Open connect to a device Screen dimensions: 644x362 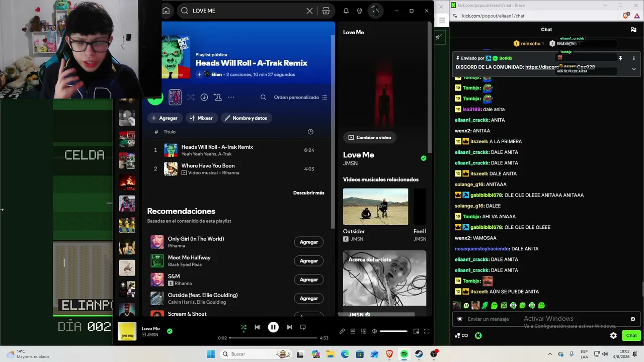click(364, 331)
